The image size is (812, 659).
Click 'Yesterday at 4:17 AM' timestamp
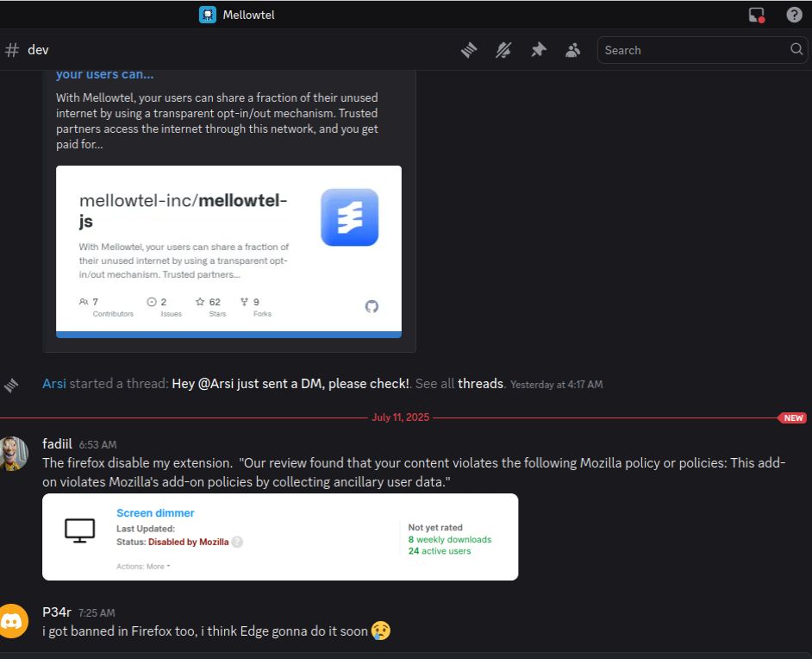click(557, 385)
